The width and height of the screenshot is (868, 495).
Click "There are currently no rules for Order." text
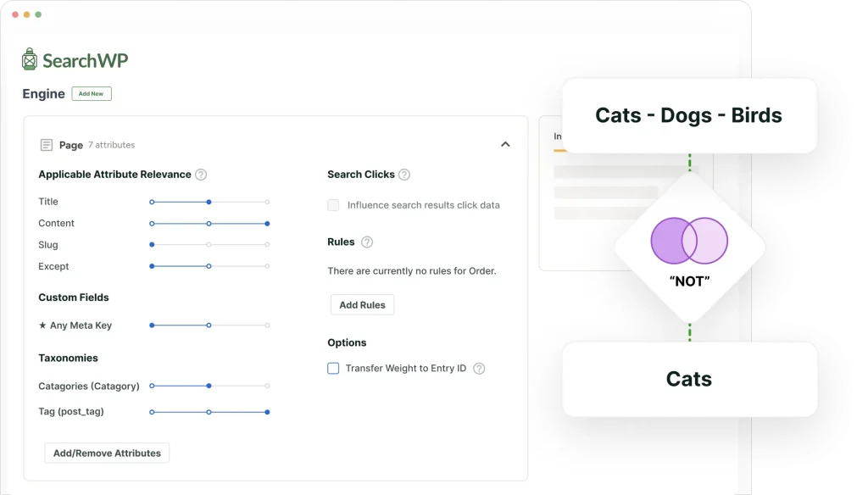coord(412,270)
